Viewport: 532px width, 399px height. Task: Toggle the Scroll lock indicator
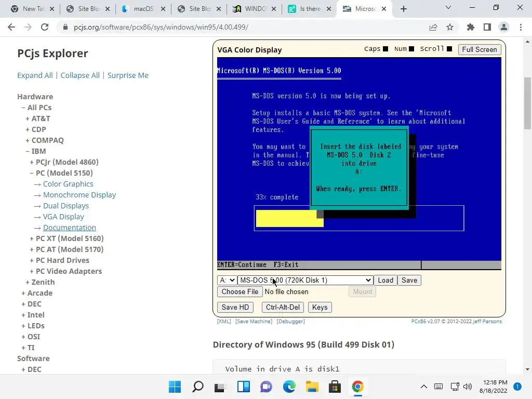pos(449,49)
